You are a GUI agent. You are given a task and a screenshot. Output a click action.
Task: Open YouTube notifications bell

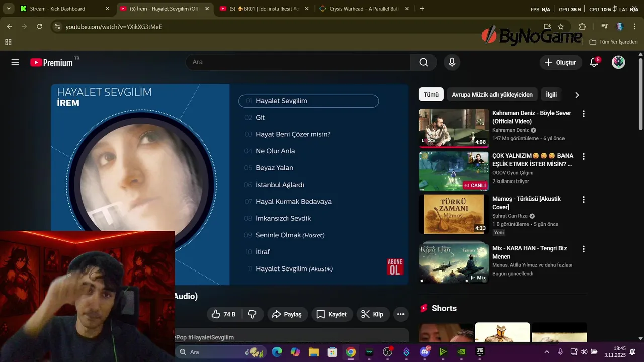[x=594, y=62]
